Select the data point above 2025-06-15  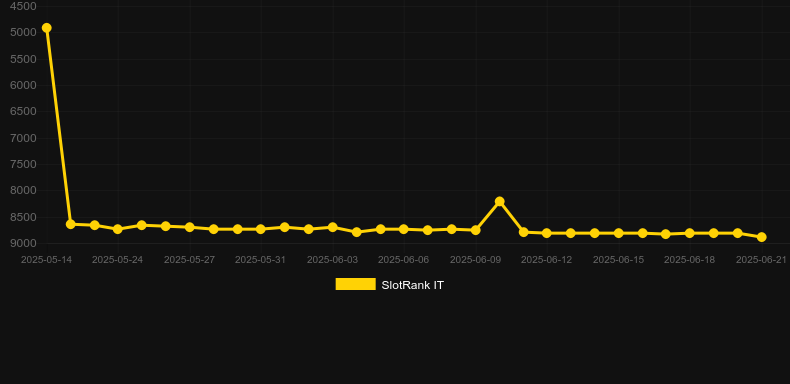618,233
